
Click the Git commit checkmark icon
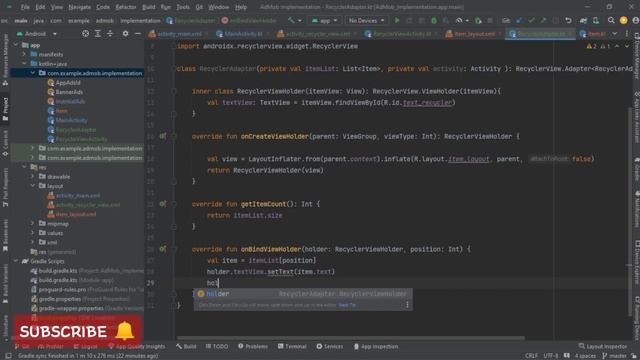click(531, 20)
